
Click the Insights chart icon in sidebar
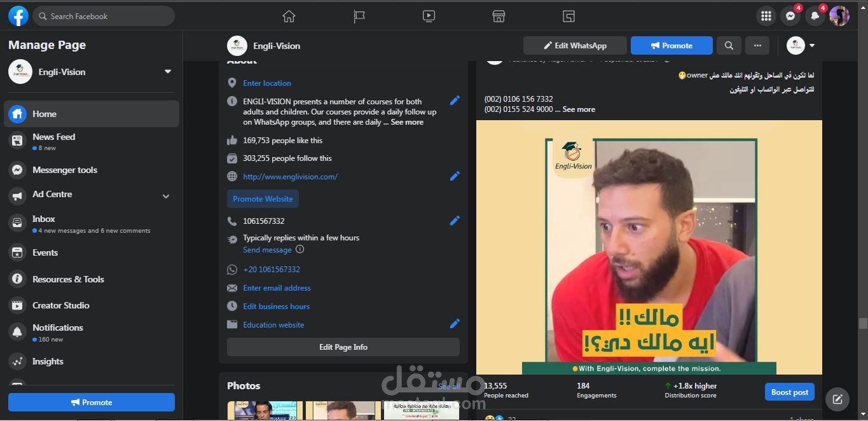[17, 361]
